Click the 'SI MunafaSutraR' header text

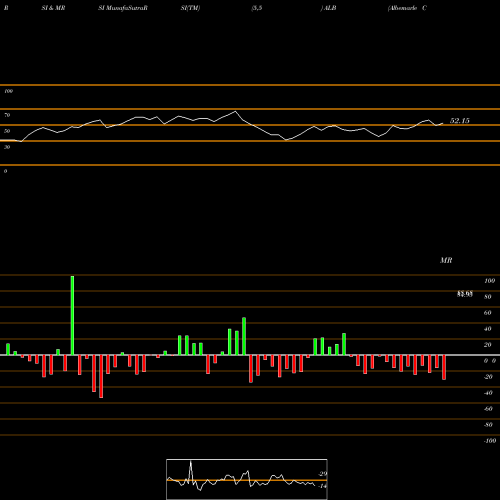click(x=123, y=8)
